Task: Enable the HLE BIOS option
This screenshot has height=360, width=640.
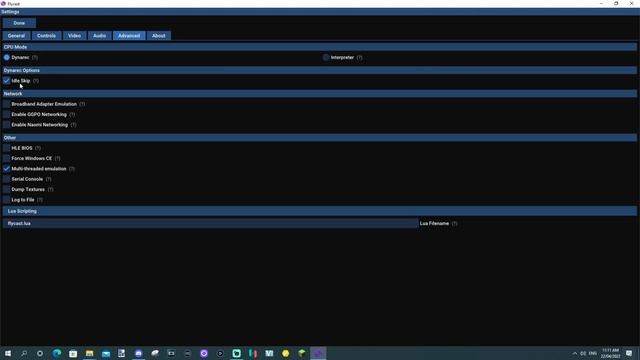Action: point(7,148)
